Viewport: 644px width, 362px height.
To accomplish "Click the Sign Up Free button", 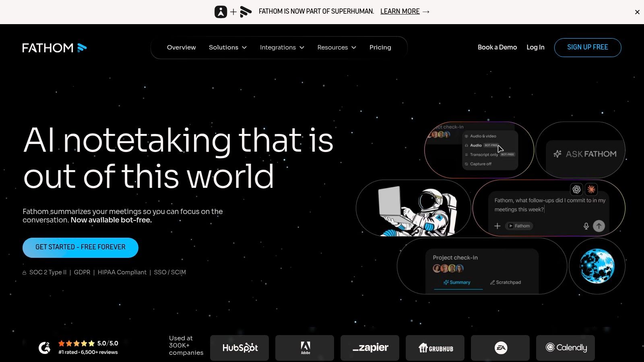I will pos(588,47).
